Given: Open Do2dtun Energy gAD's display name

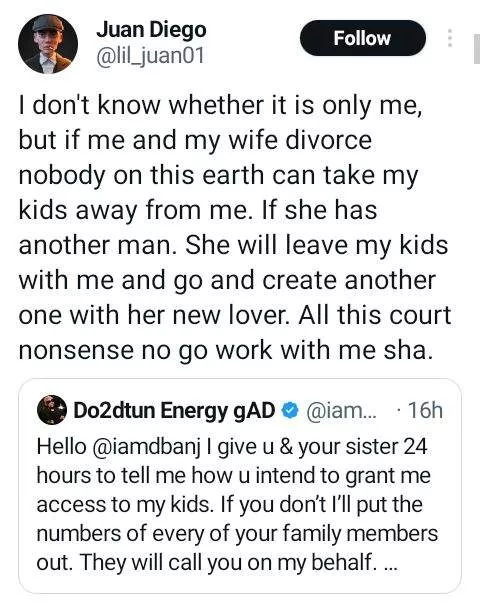Looking at the screenshot, I should [174, 410].
